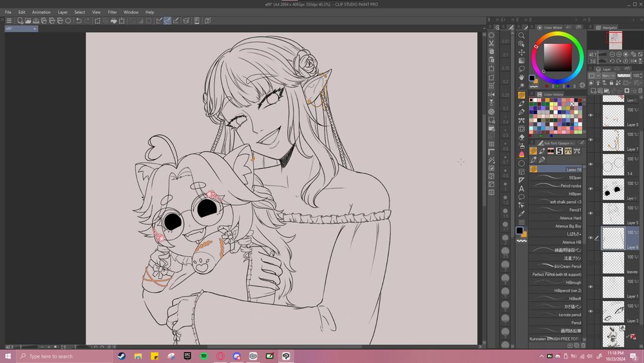Hide layer 1-4 with its eye icon
Screen dimensions: 644x363
click(591, 164)
